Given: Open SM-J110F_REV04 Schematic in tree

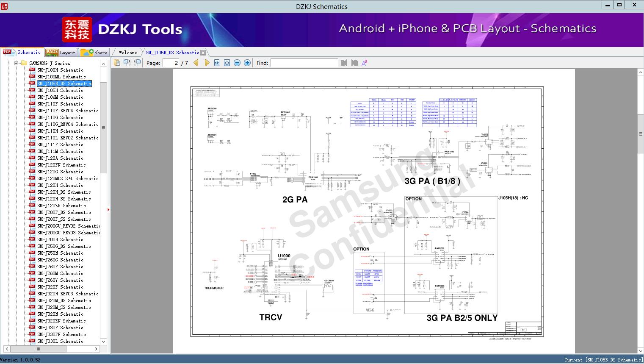Looking at the screenshot, I should [68, 111].
